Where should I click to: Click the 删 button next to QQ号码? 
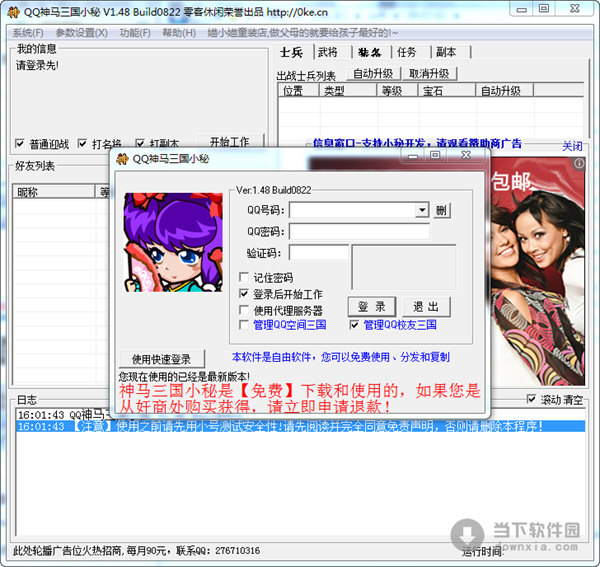point(441,210)
